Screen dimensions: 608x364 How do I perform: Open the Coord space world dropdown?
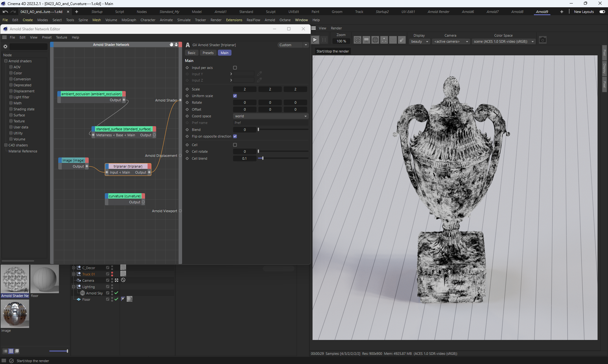[270, 116]
